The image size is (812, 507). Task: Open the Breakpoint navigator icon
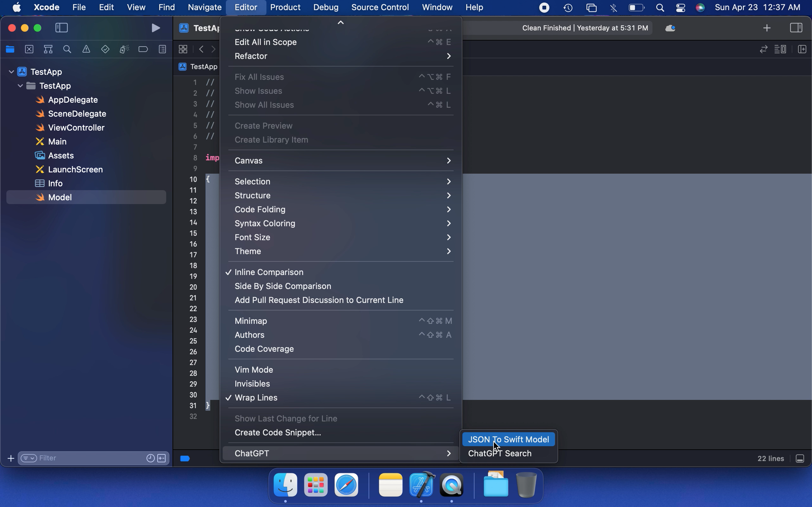click(143, 49)
